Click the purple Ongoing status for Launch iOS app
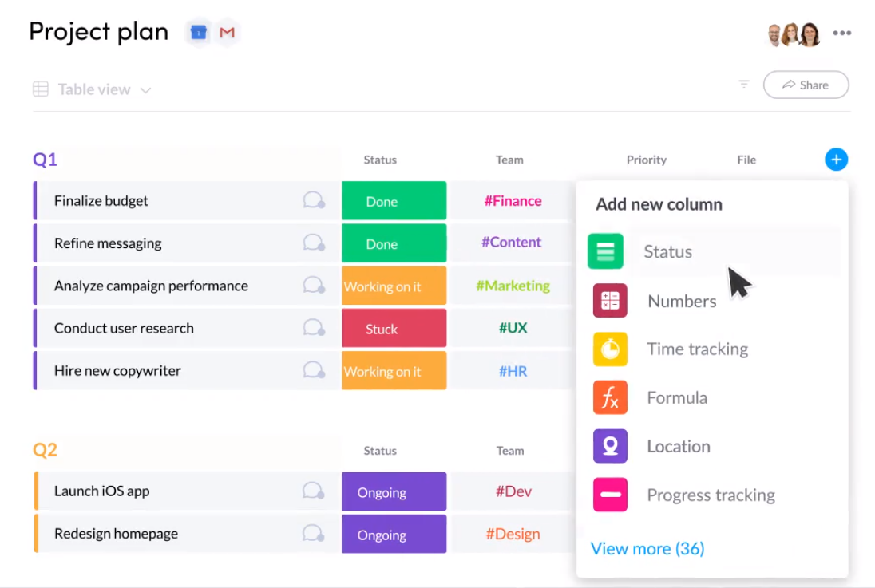The width and height of the screenshot is (875, 588). click(381, 492)
